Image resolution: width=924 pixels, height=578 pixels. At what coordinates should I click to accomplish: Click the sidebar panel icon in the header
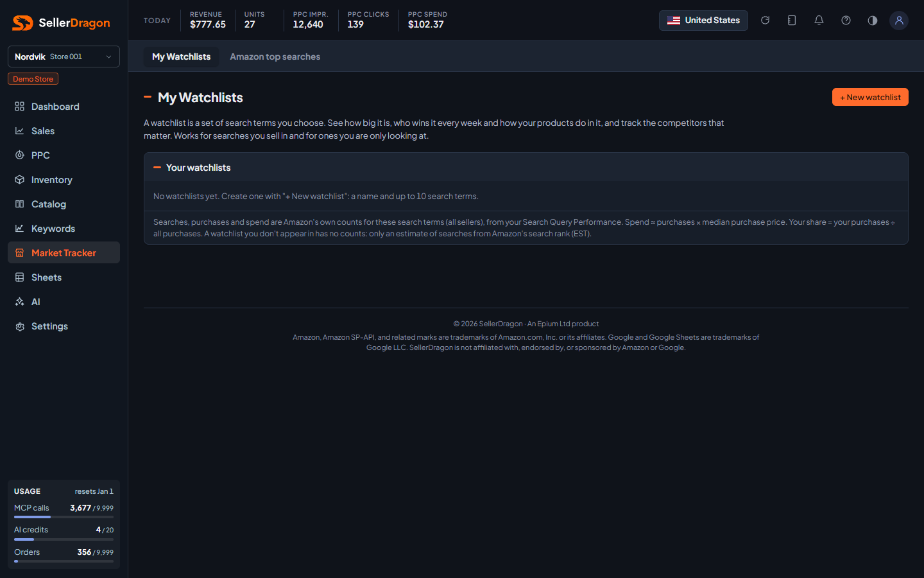tap(792, 21)
